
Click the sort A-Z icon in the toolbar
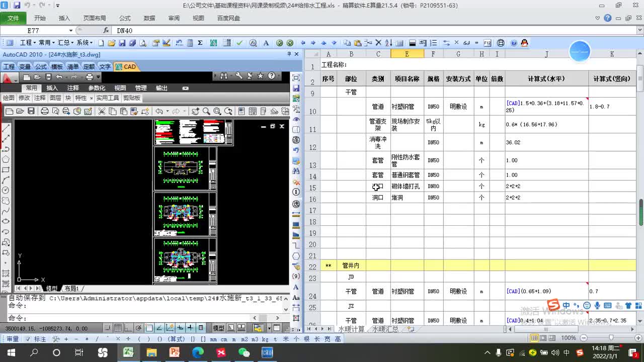tap(389, 43)
